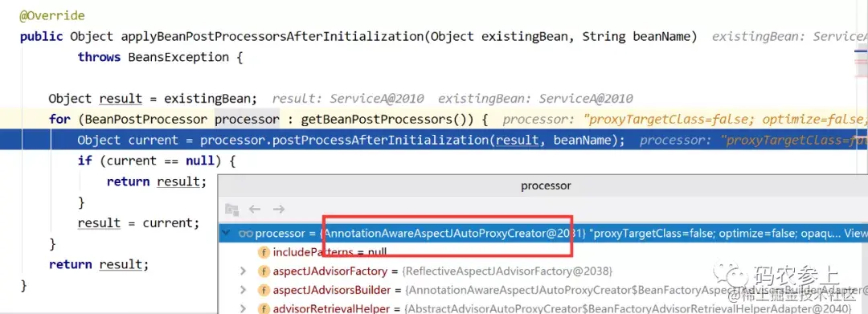Image resolution: width=868 pixels, height=314 pixels.
Task: Click the forward arrow in processor popup
Action: click(278, 209)
